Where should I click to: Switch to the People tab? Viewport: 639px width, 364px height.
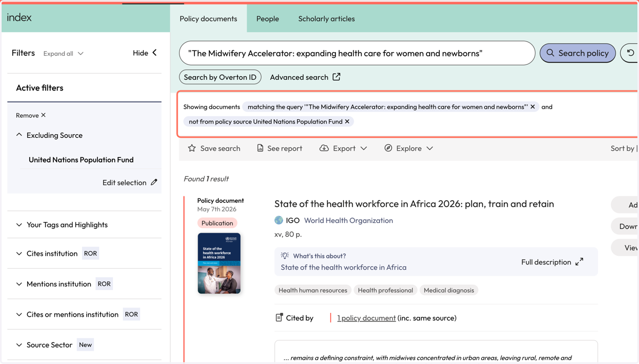[x=267, y=19]
